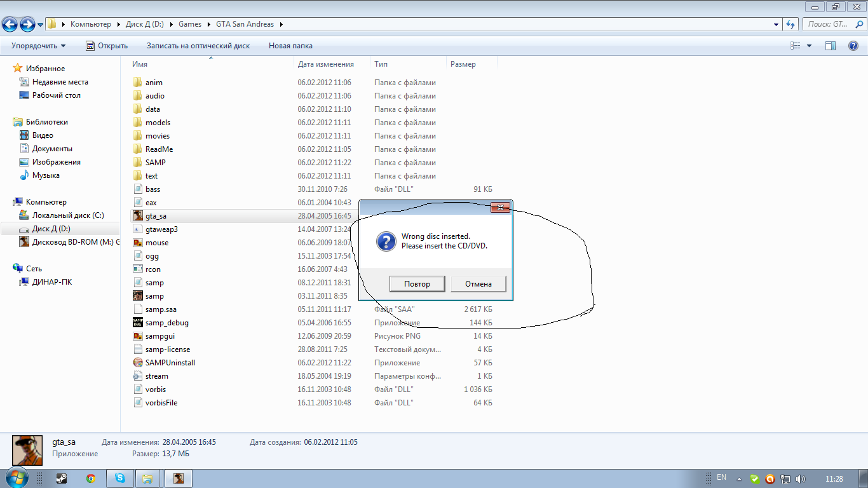
Task: Open the Видео library
Action: (x=43, y=135)
